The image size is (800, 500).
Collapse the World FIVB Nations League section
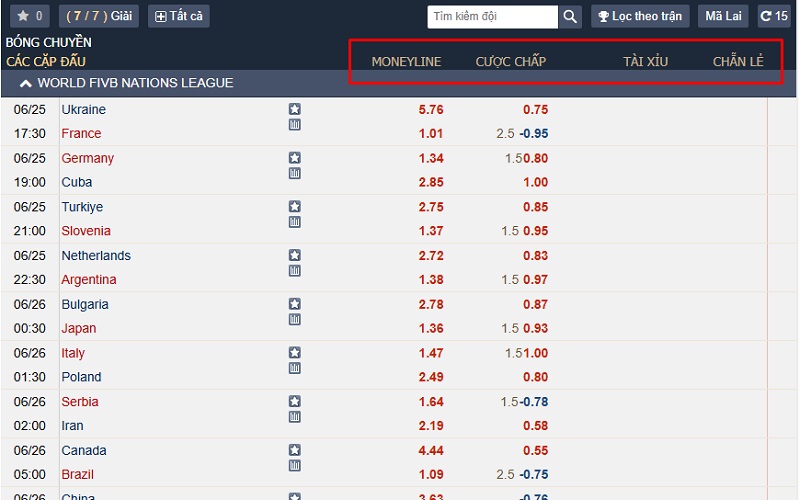[27, 83]
